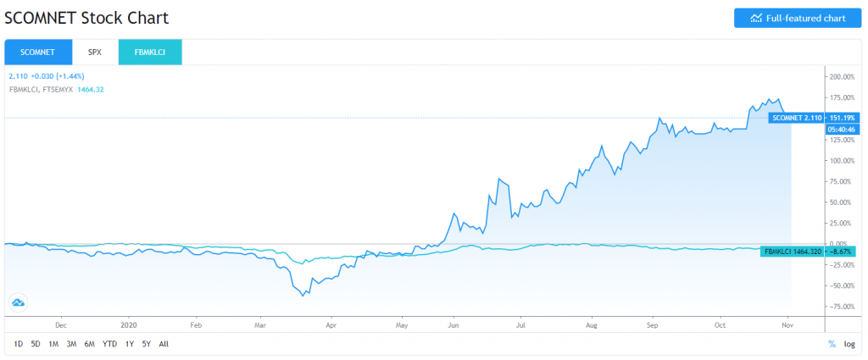Switch to the SPX comparison tab
The height and width of the screenshot is (360, 868).
coord(95,52)
